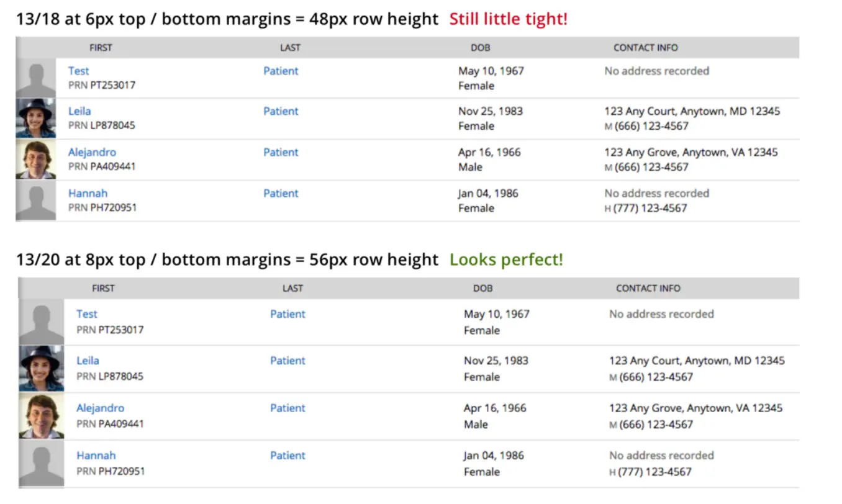Image resolution: width=842 pixels, height=504 pixels.
Task: Sort by CONTACT INFO header in bottom table
Action: click(x=648, y=289)
